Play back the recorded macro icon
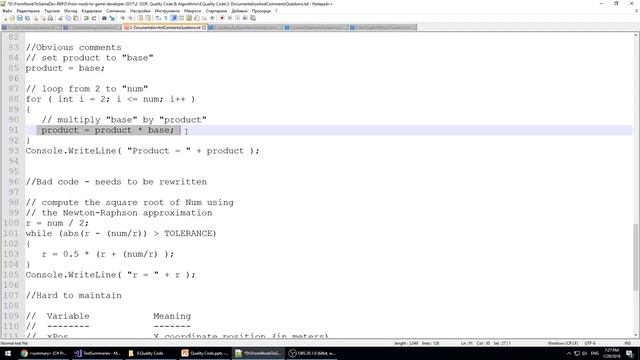640x360 pixels. coord(238,18)
